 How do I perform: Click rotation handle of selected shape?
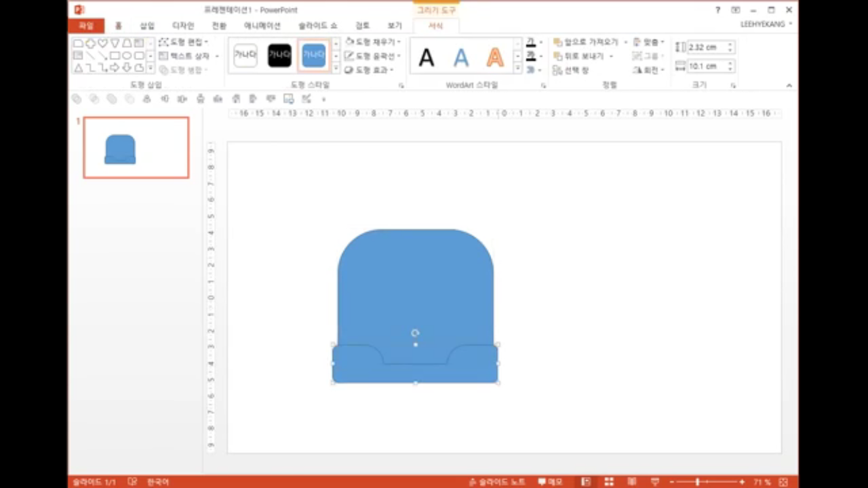(415, 333)
